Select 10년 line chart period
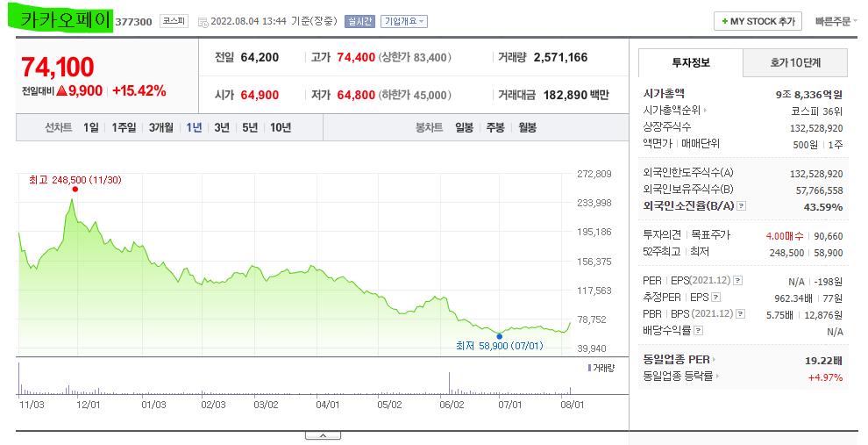 click(x=281, y=128)
